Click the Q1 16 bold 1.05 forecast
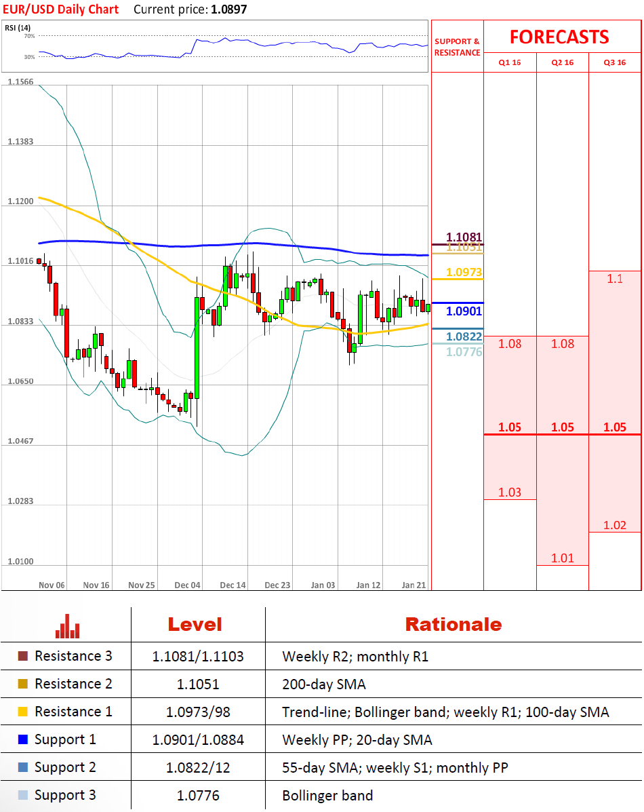644x812 pixels. 509,427
